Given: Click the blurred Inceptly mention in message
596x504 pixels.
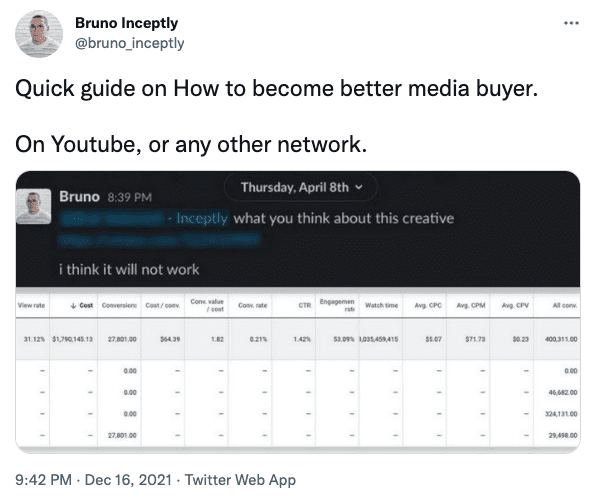Looking at the screenshot, I should click(x=145, y=219).
